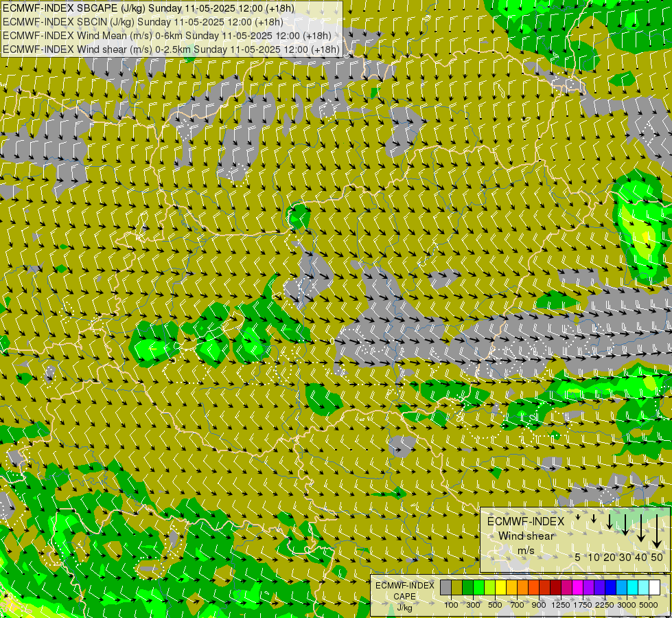Click the 900 CAPE scale label
This screenshot has width=672, height=618.
(539, 605)
